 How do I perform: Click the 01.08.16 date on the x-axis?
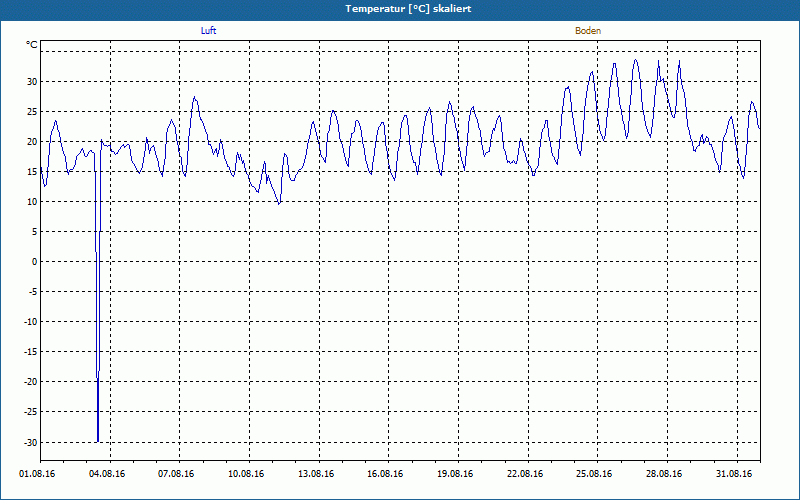click(37, 474)
